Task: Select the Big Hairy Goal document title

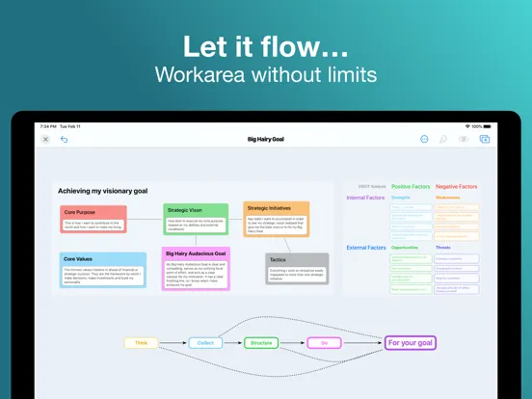Action: pyautogui.click(x=266, y=139)
